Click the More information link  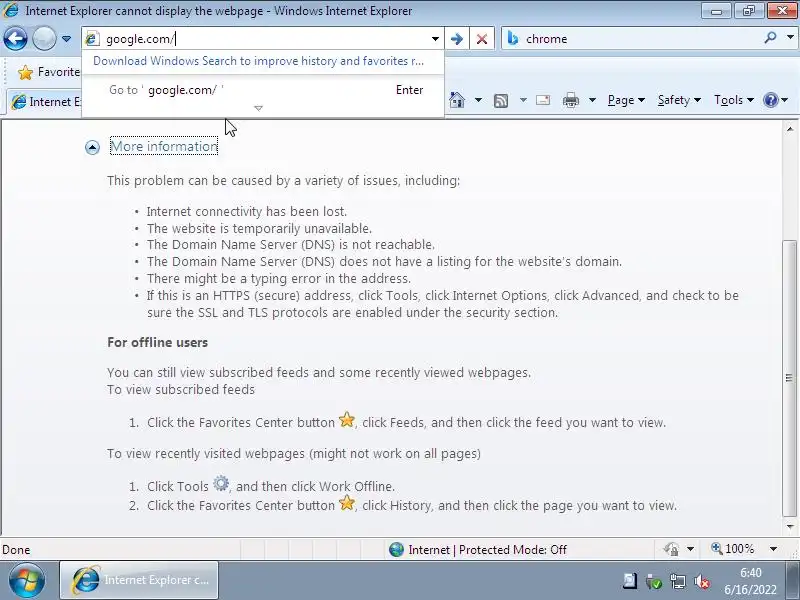164,146
